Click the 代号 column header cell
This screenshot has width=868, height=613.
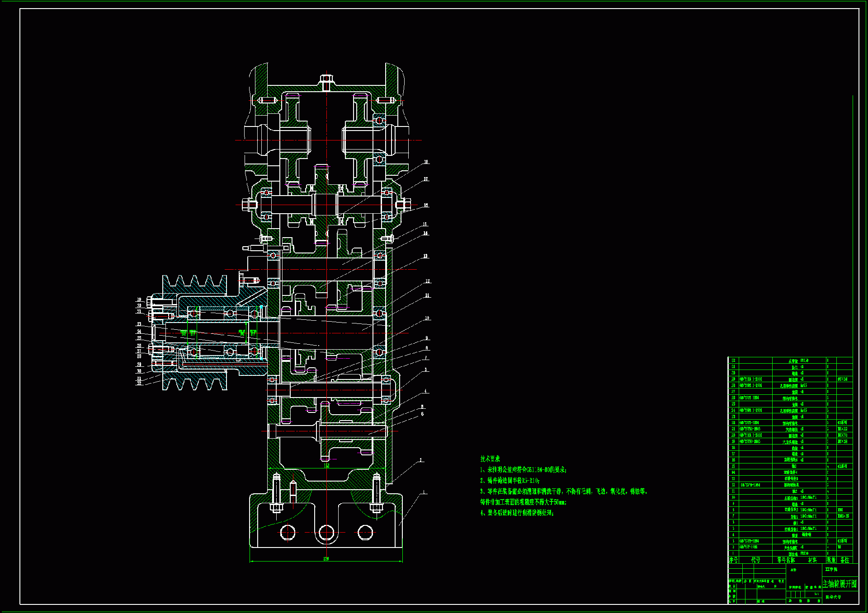[x=755, y=560]
